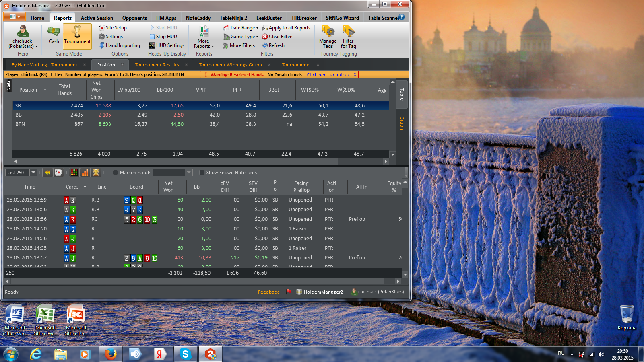This screenshot has width=644, height=362.
Task: Check the Stop HUD box
Action: click(152, 37)
